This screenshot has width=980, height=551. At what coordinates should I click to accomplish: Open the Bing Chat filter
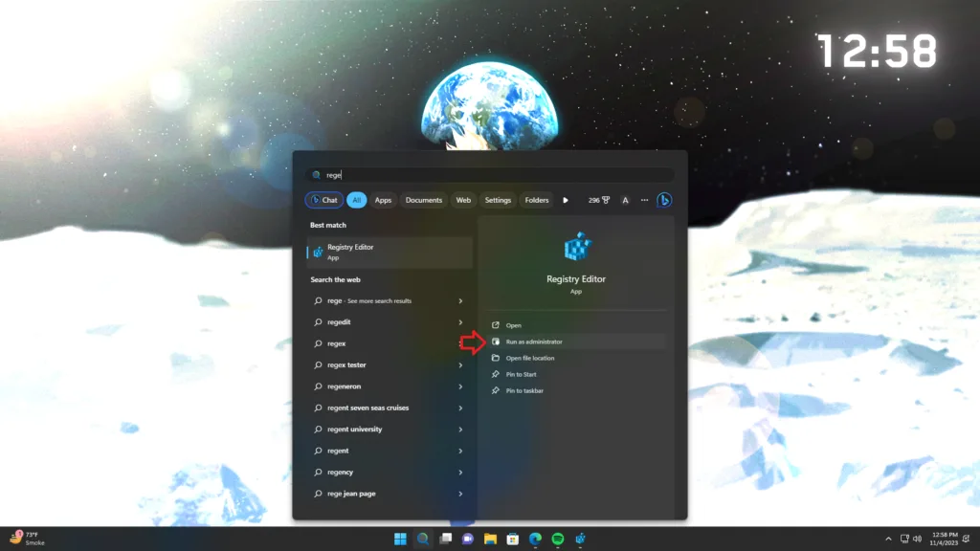click(323, 200)
